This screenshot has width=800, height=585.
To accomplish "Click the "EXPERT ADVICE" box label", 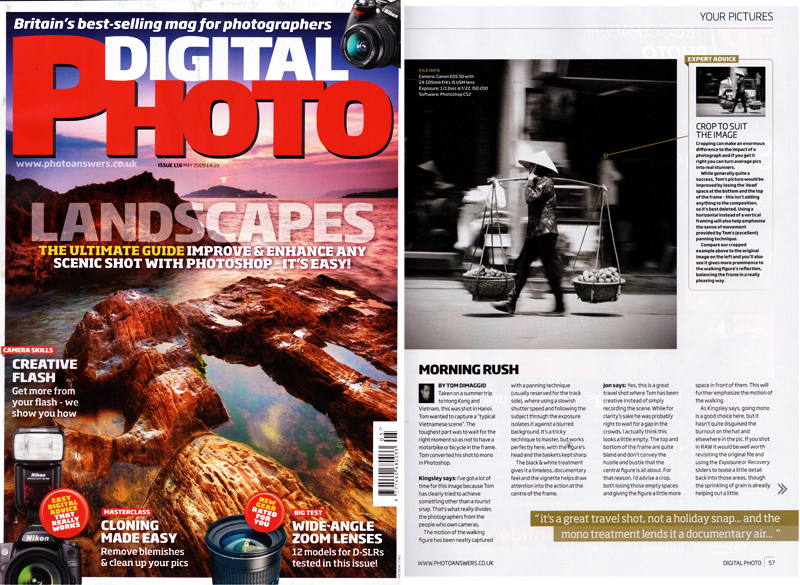I will tap(712, 59).
